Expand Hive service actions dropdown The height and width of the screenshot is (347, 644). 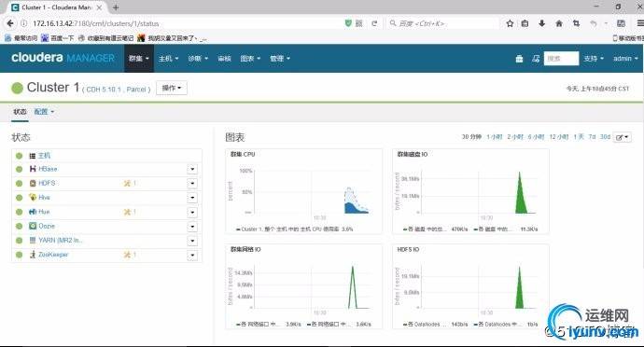click(192, 198)
